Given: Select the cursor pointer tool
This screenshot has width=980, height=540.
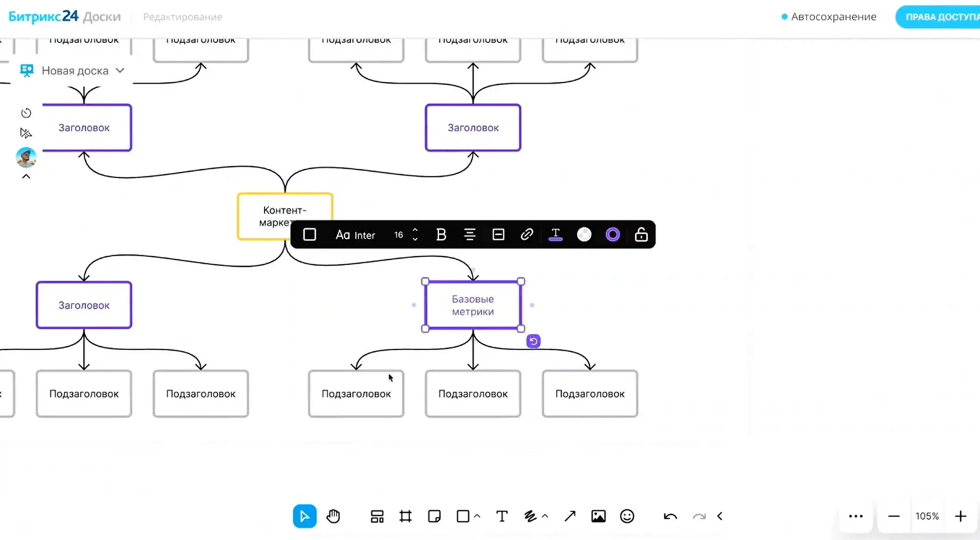Looking at the screenshot, I should click(x=304, y=516).
